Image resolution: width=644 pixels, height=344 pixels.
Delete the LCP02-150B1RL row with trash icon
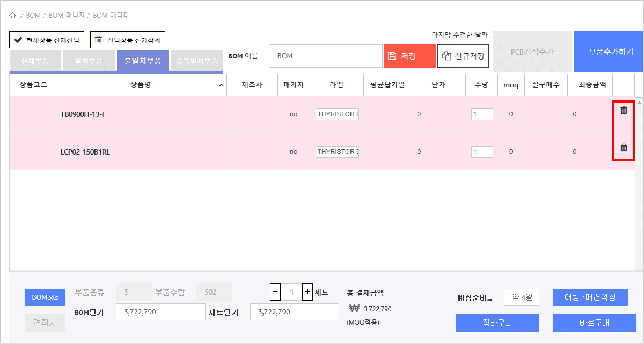624,148
